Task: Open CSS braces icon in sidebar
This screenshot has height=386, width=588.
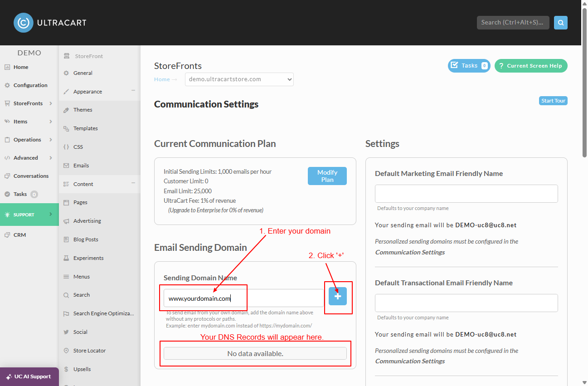Action: coord(66,147)
